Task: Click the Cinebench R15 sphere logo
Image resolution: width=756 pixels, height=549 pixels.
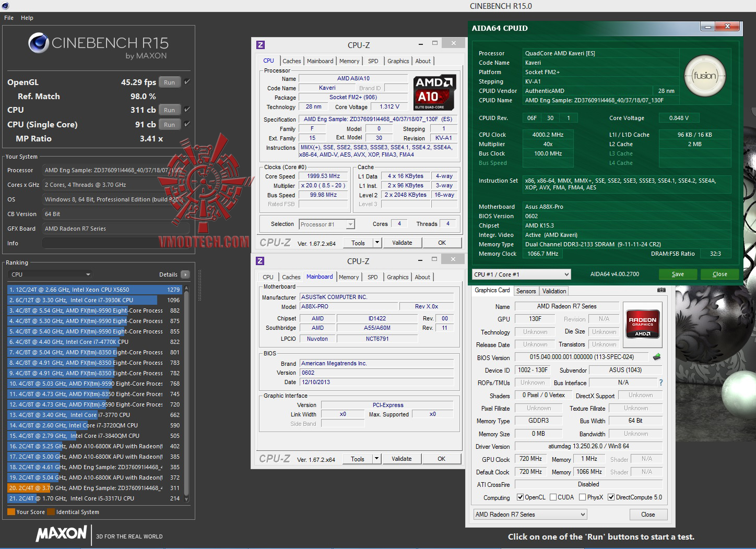Action: coord(39,43)
